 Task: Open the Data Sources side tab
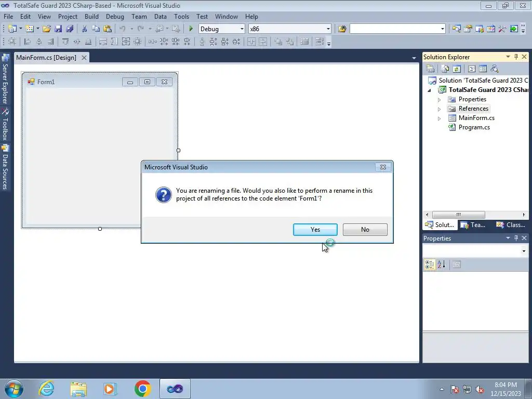(x=5, y=167)
